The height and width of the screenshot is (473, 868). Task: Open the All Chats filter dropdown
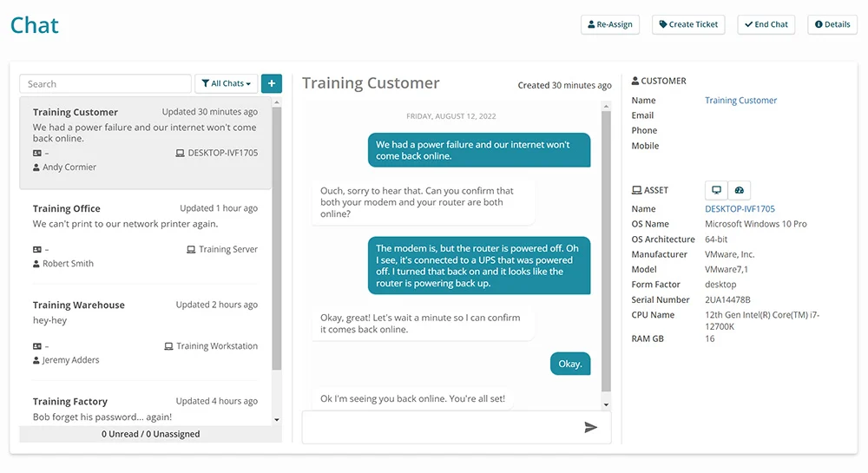227,83
